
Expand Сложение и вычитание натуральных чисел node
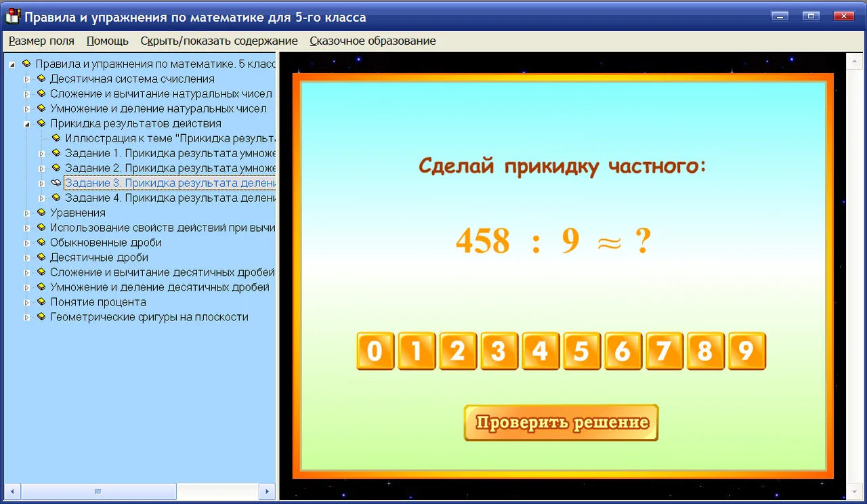[x=27, y=94]
